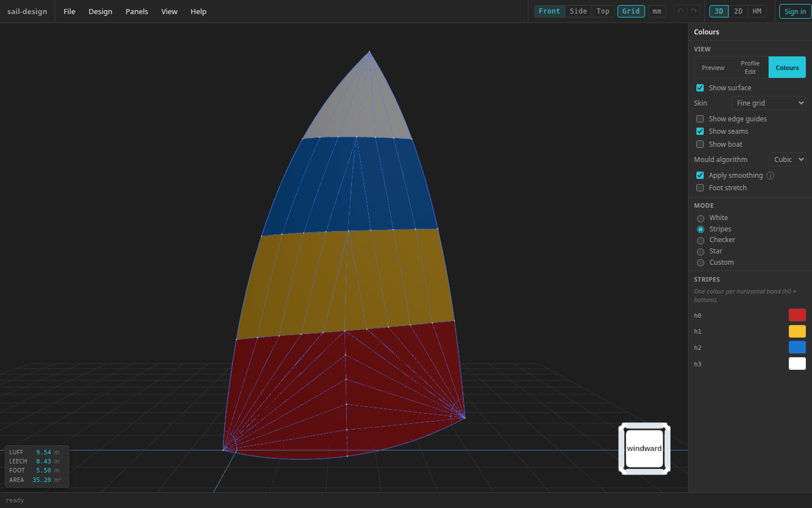
Task: Open the h3 white colour swatch
Action: (797, 364)
